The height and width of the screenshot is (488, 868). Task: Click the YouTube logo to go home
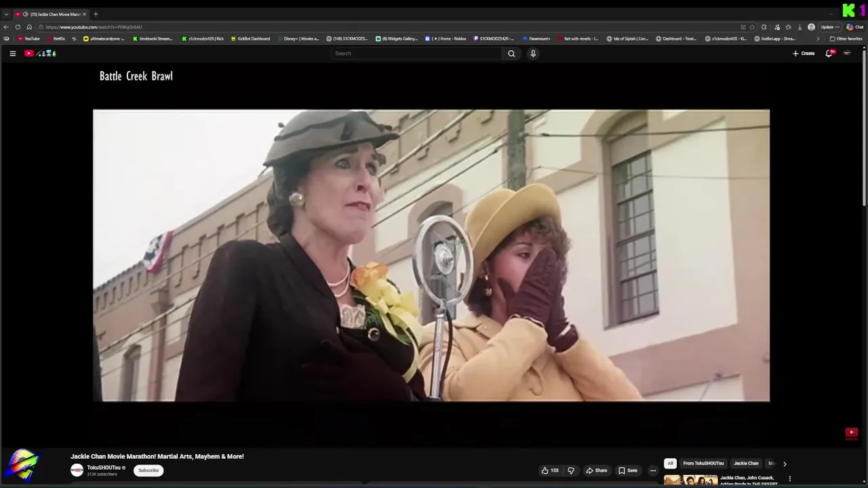(x=40, y=54)
